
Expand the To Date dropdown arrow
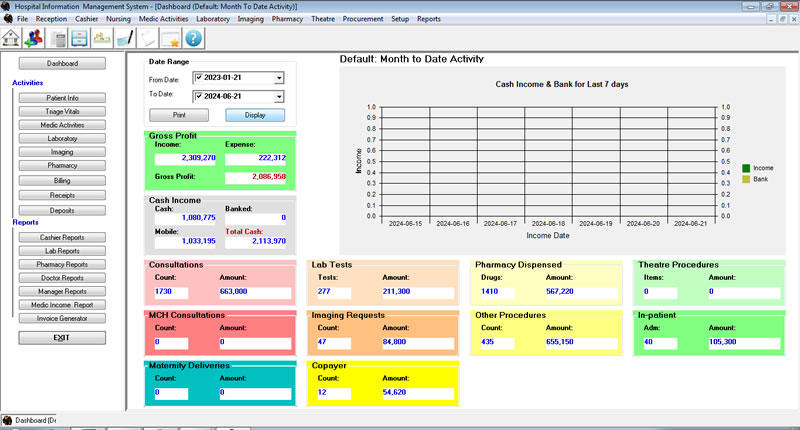[278, 96]
